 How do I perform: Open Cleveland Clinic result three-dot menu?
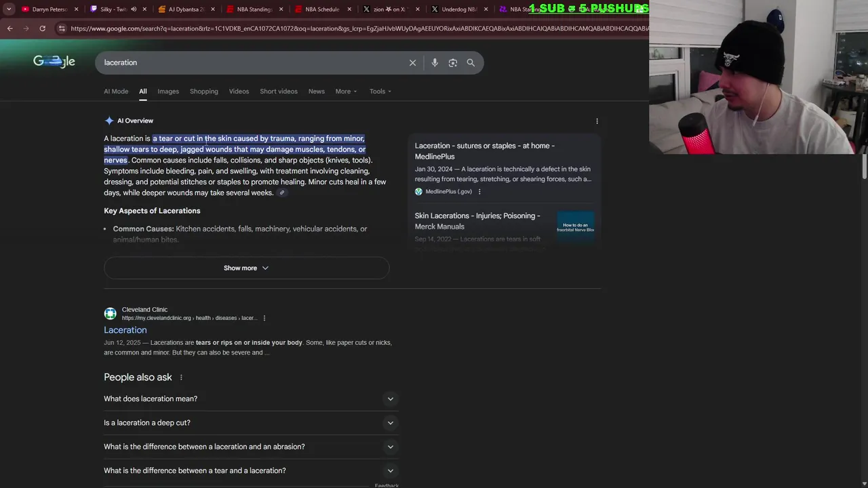pyautogui.click(x=264, y=318)
